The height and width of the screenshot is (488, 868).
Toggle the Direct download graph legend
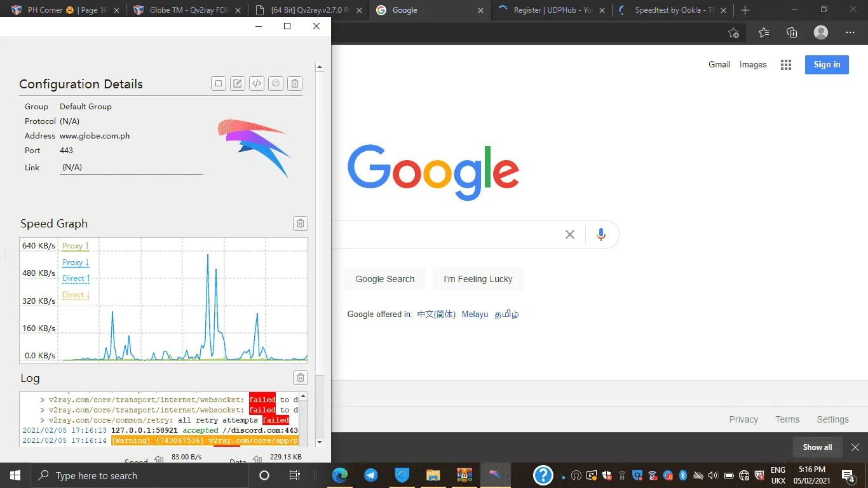pyautogui.click(x=76, y=295)
